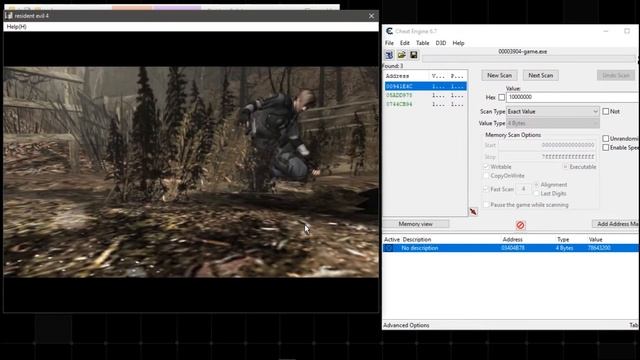
Task: Toggle the Not checkbox
Action: (x=606, y=111)
